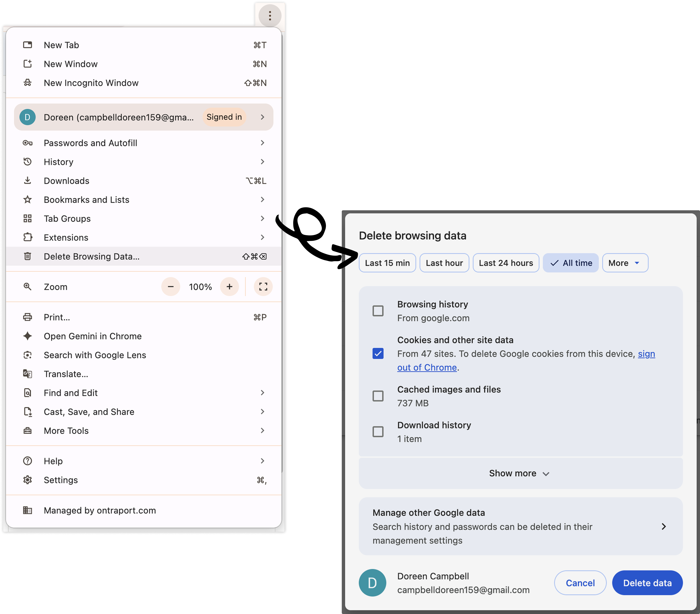Uncheck Cookies and other site data

tap(378, 353)
